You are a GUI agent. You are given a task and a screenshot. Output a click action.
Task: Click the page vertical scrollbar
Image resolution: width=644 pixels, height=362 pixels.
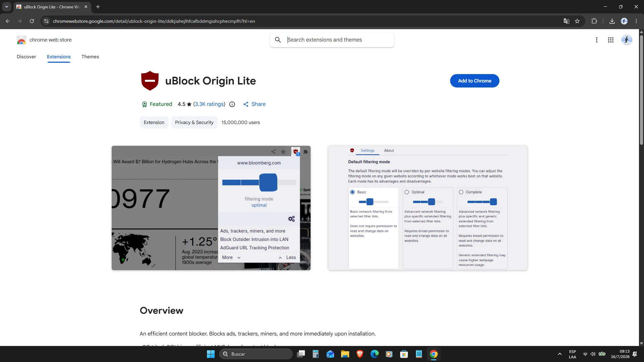[641, 90]
